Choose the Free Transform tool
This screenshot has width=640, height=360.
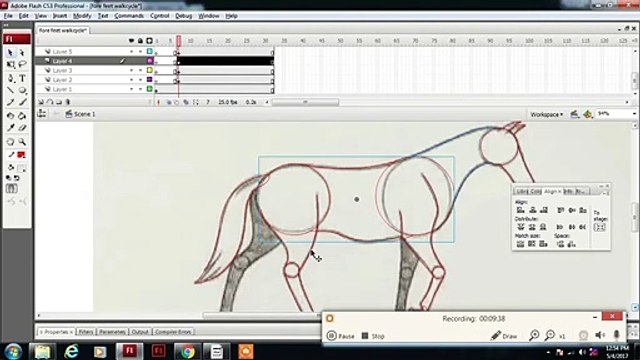coord(10,64)
